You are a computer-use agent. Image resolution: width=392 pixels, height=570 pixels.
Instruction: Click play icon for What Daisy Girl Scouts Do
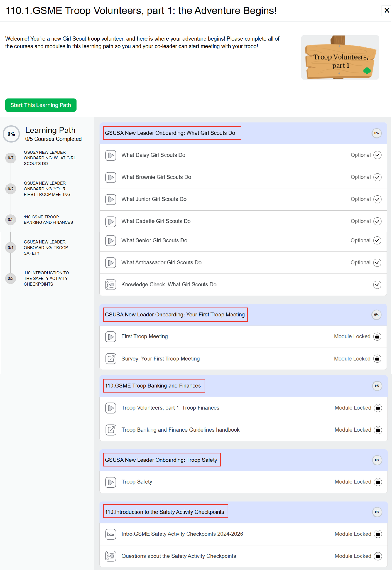tap(111, 155)
